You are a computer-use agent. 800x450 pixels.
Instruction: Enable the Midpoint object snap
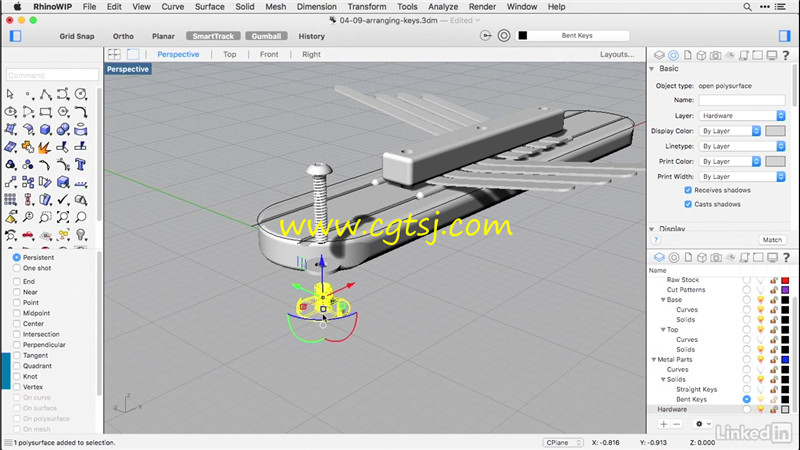click(x=17, y=313)
